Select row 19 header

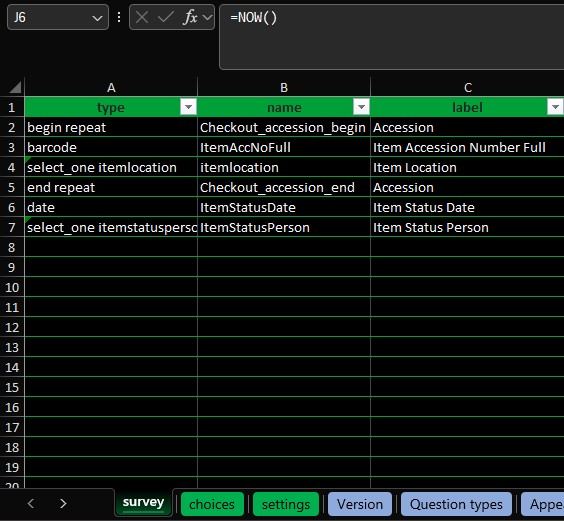point(12,467)
